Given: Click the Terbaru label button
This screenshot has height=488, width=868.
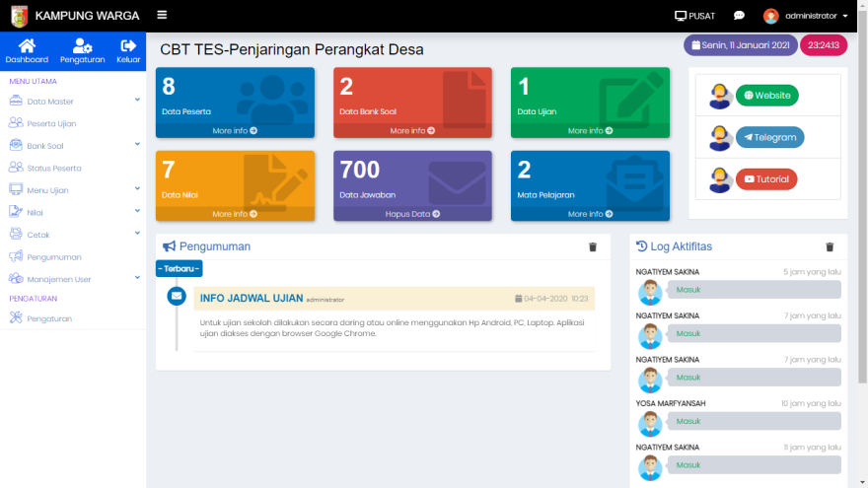Looking at the screenshot, I should (179, 268).
